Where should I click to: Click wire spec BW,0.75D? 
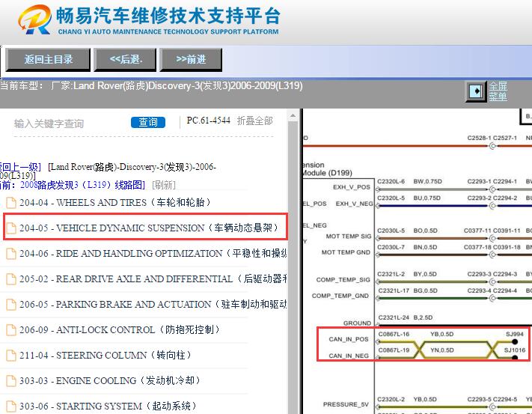click(x=427, y=182)
